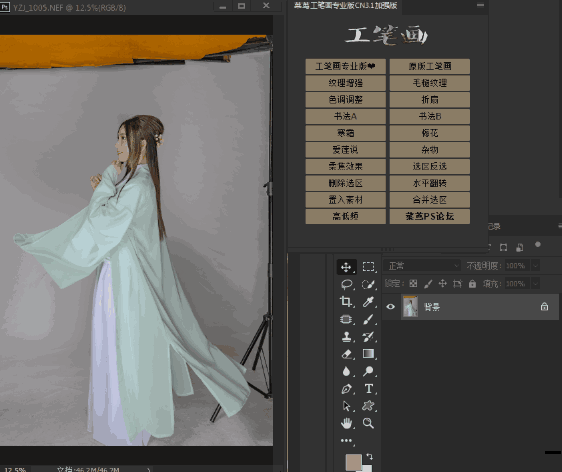The width and height of the screenshot is (562, 472).
Task: Toggle the lock all icon in layers panel
Action: [472, 284]
